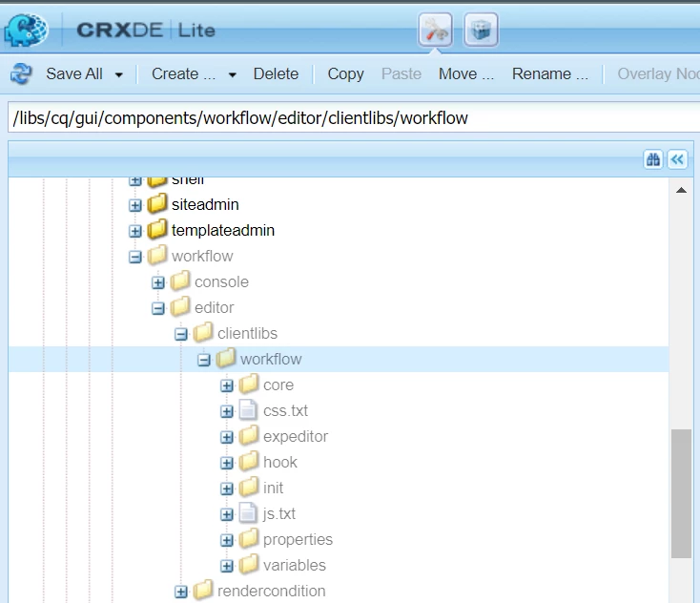Expand the rendercondition node
Viewport: 700px width, 603px height.
[x=181, y=593]
